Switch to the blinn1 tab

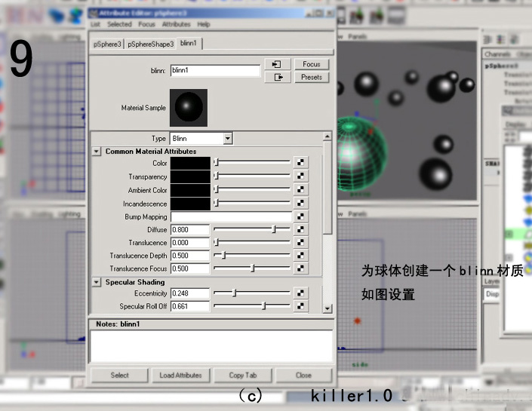[189, 43]
